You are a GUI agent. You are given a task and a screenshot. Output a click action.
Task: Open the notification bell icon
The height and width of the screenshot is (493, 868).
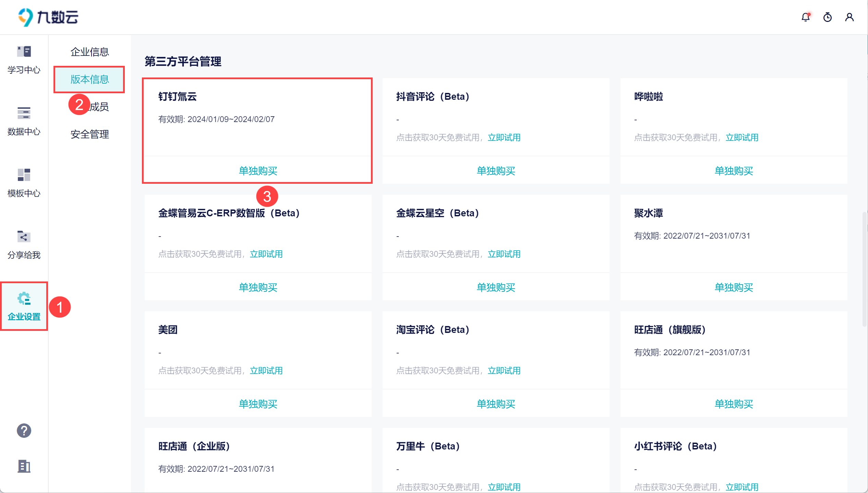coord(806,17)
